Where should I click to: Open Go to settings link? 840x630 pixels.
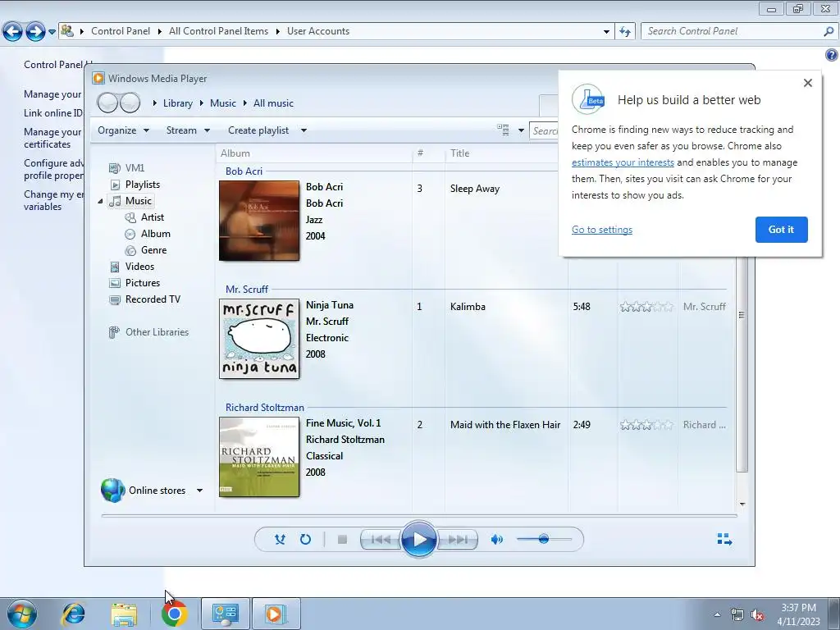(601, 230)
